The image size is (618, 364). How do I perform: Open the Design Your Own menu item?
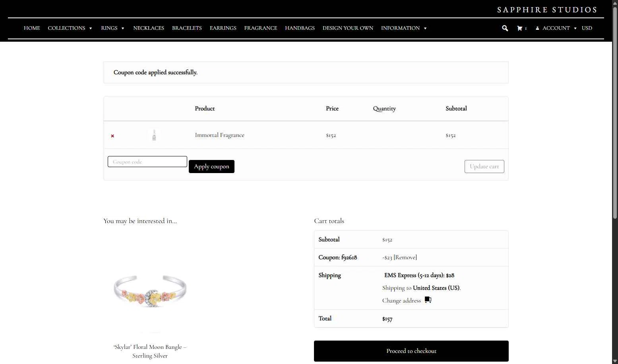348,28
